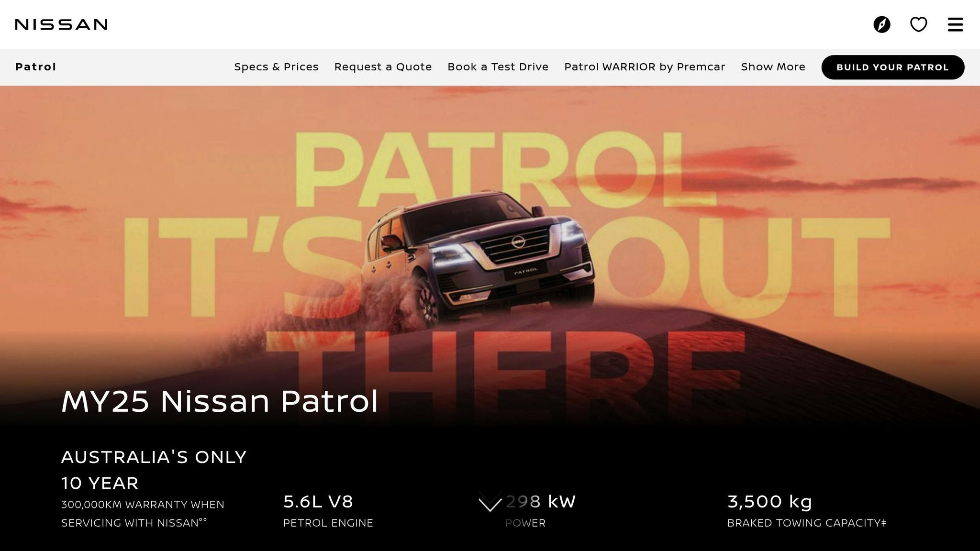Click the Nissan logo in the header
Screen dimensions: 980x551
(61, 24)
